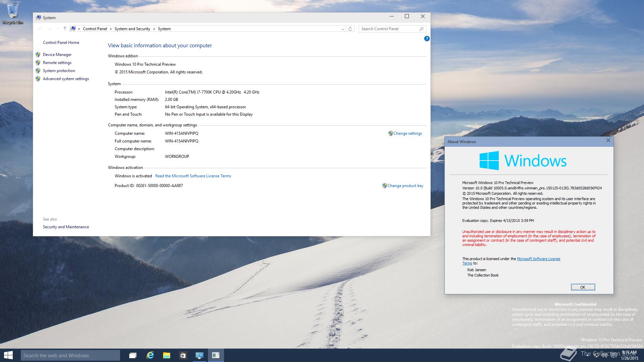Click the computer name WIN-415ANIVPIPQ value
Image resolution: width=644 pixels, height=362 pixels.
181,133
